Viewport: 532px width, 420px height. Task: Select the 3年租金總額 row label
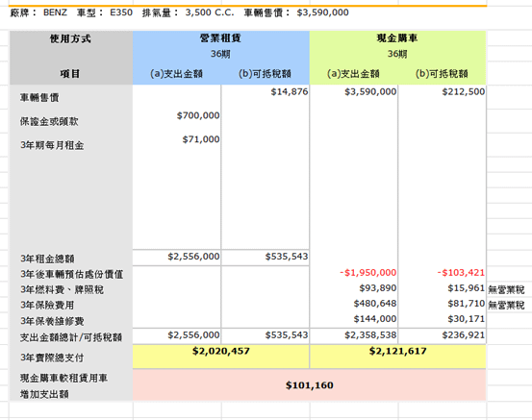pyautogui.click(x=47, y=259)
